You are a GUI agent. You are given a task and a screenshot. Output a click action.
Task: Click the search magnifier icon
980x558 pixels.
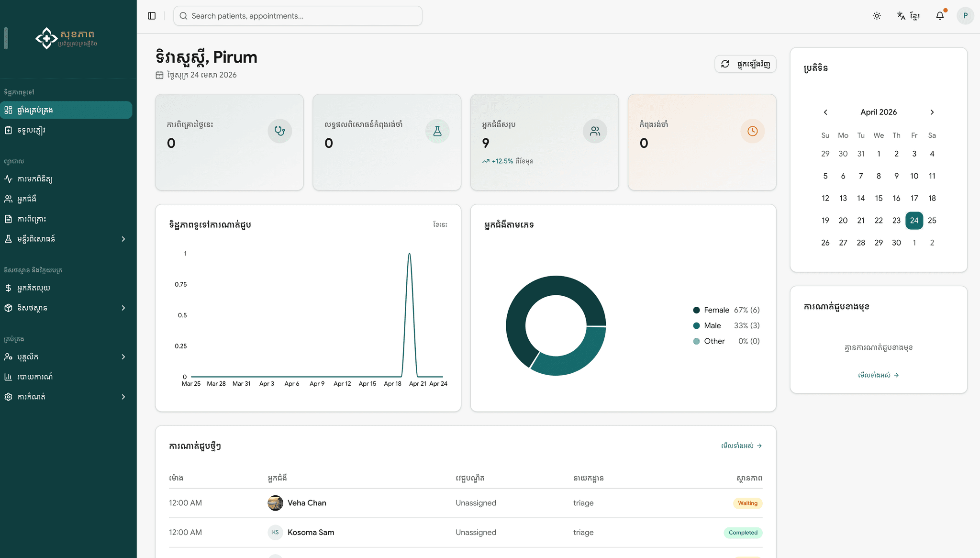[183, 16]
